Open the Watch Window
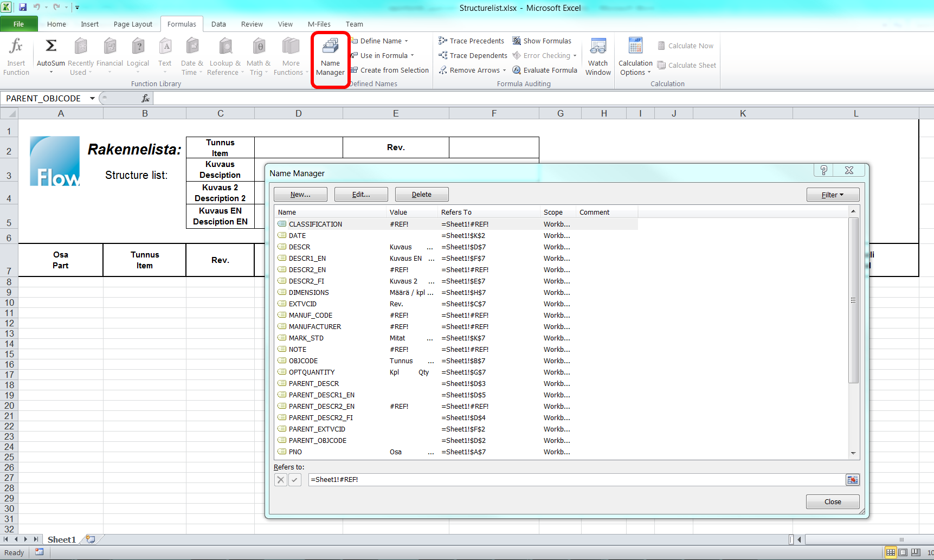The height and width of the screenshot is (560, 934). (598, 56)
